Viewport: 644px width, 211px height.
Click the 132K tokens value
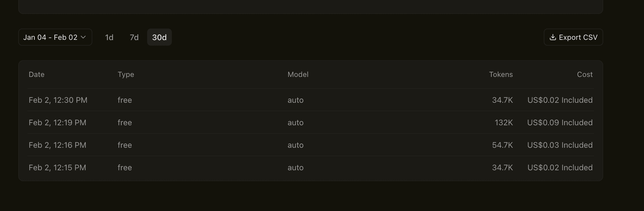point(504,123)
